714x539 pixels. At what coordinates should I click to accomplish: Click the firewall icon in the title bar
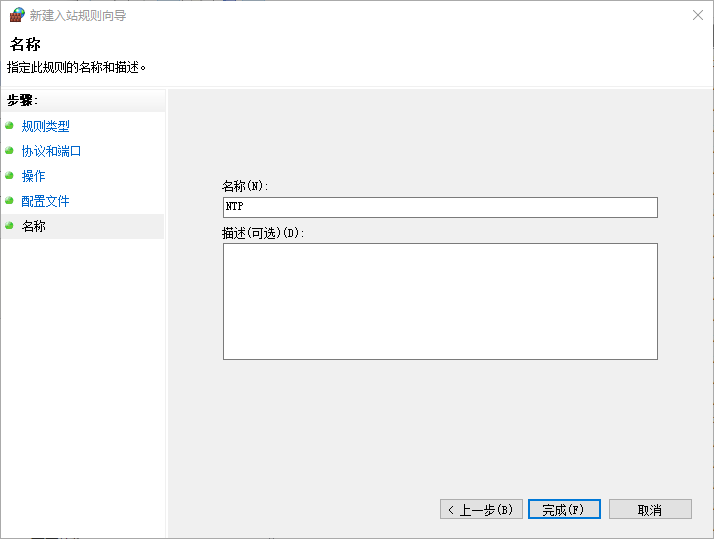coord(17,16)
